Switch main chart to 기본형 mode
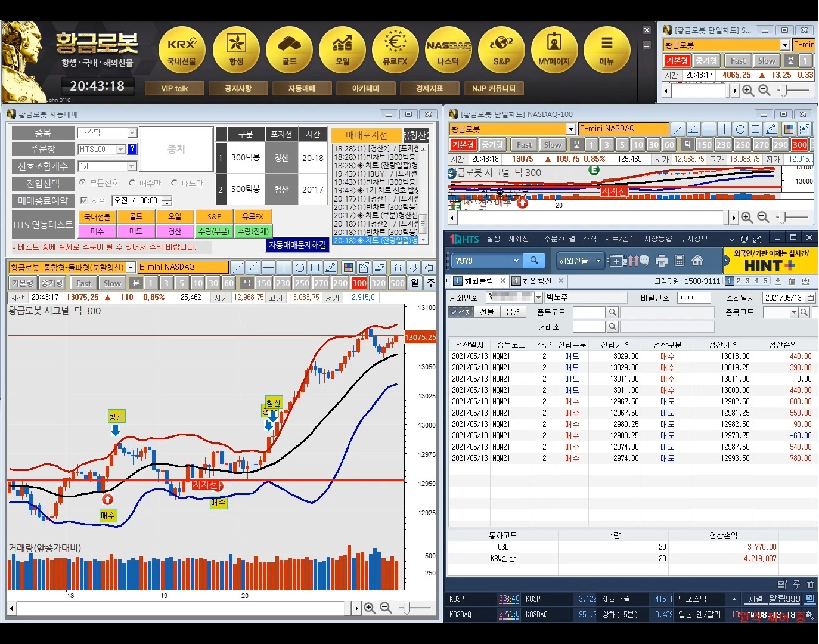The width and height of the screenshot is (819, 644). tap(22, 283)
